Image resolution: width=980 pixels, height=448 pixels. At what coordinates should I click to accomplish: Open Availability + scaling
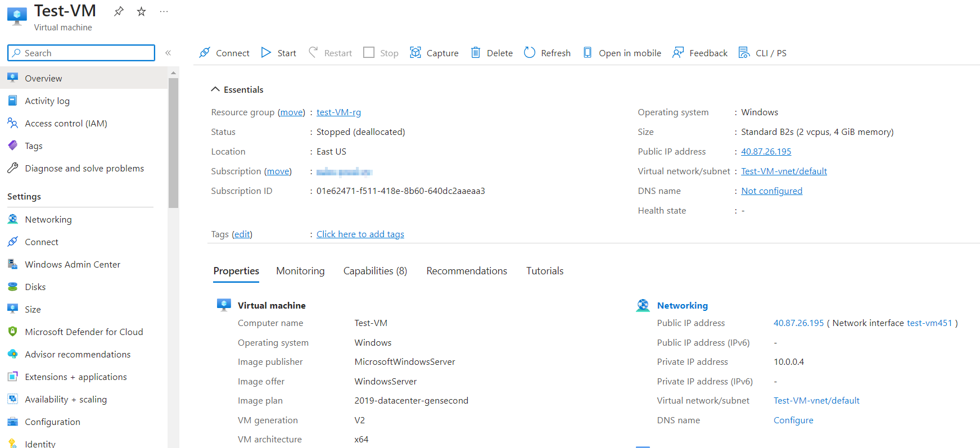click(x=84, y=399)
